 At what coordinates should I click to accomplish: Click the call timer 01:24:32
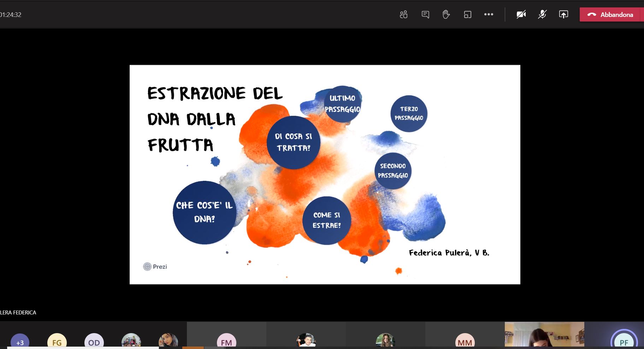(11, 14)
